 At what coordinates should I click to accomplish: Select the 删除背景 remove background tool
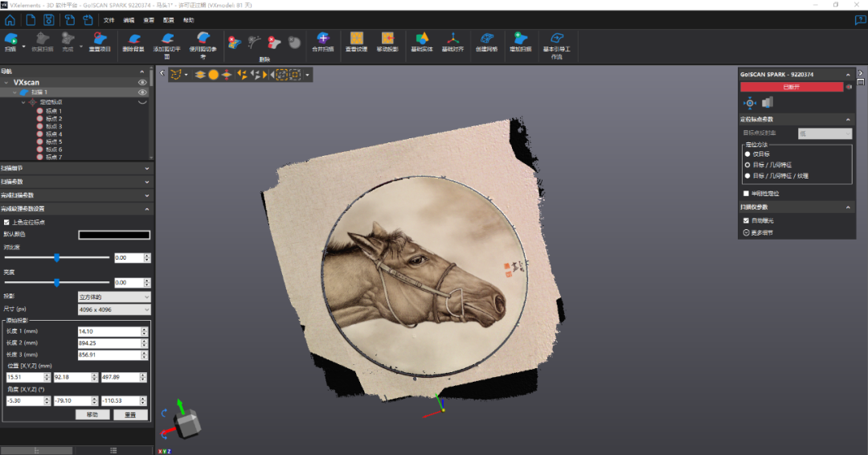(133, 42)
